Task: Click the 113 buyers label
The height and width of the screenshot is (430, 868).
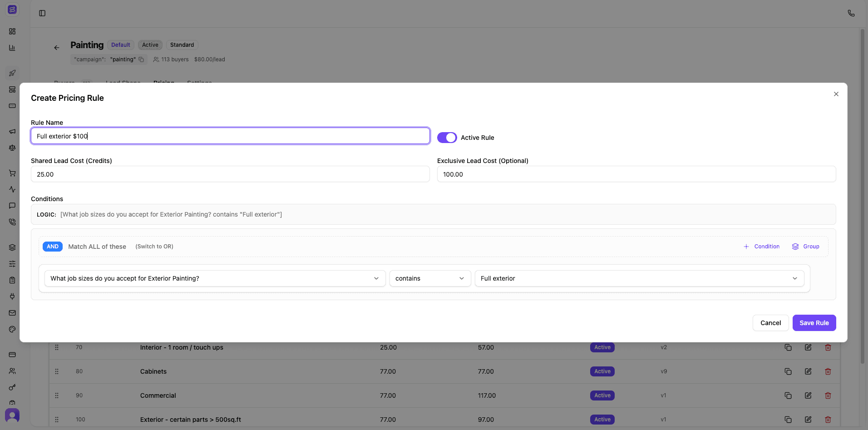Action: (x=171, y=59)
